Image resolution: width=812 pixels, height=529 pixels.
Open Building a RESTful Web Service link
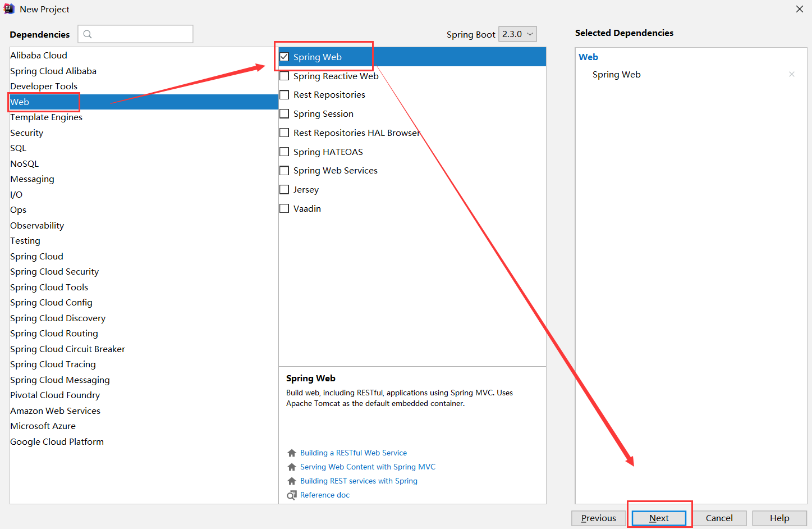[354, 453]
